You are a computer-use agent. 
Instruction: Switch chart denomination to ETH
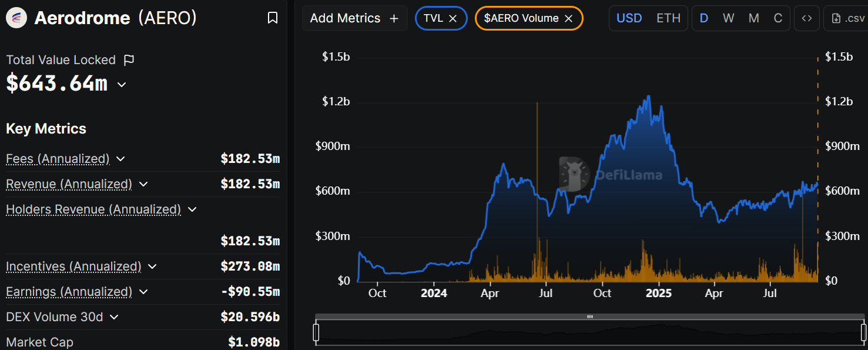(x=668, y=18)
